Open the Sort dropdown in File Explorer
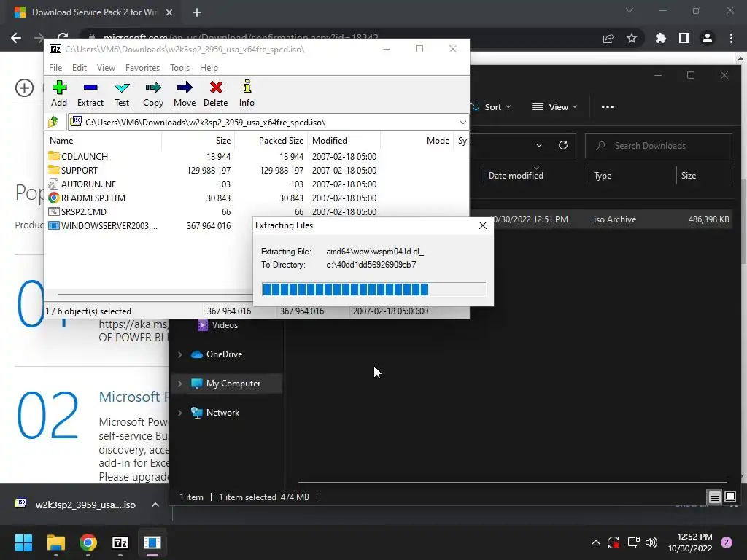This screenshot has width=747, height=560. [x=492, y=107]
